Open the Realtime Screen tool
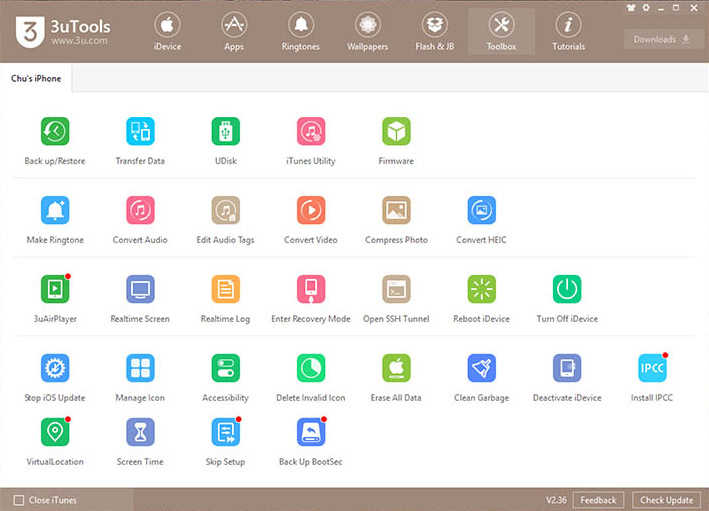This screenshot has width=709, height=511. pos(140,289)
